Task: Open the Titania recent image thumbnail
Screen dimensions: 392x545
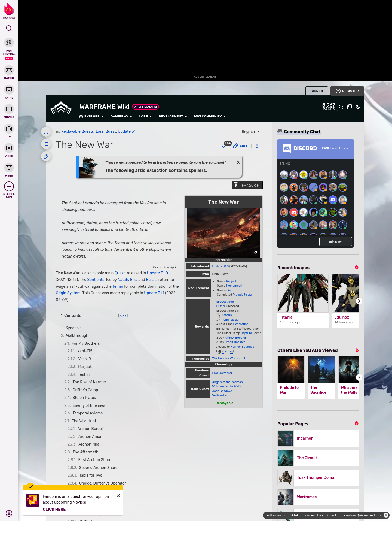Action: coord(303,293)
